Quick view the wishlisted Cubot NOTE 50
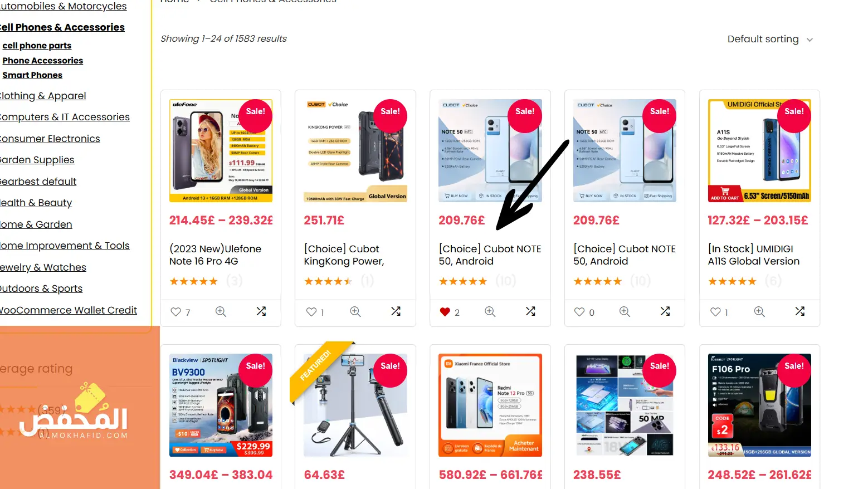Viewport: 868px width, 489px height. (x=490, y=312)
